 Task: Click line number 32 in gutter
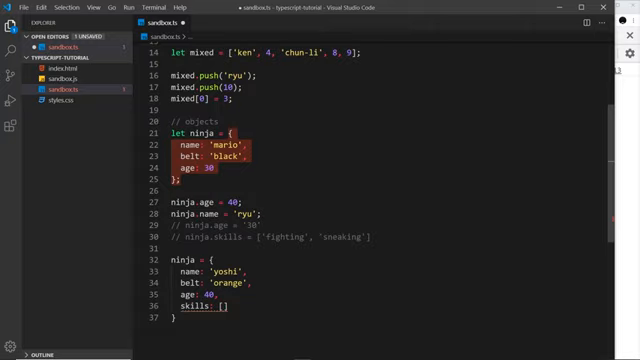point(153,260)
